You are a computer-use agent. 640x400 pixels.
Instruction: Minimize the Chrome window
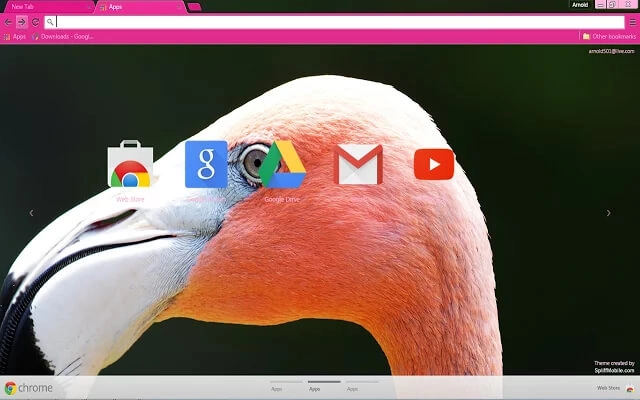click(x=600, y=4)
